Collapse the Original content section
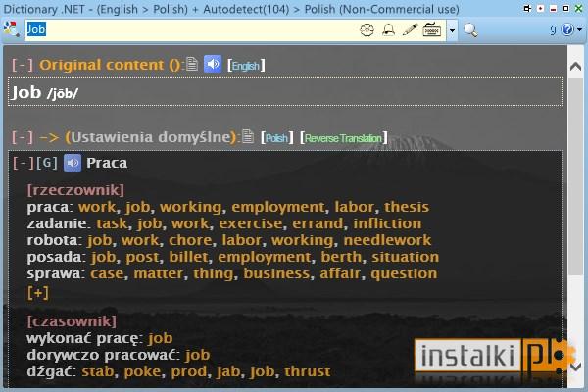The width and height of the screenshot is (588, 392). (23, 65)
